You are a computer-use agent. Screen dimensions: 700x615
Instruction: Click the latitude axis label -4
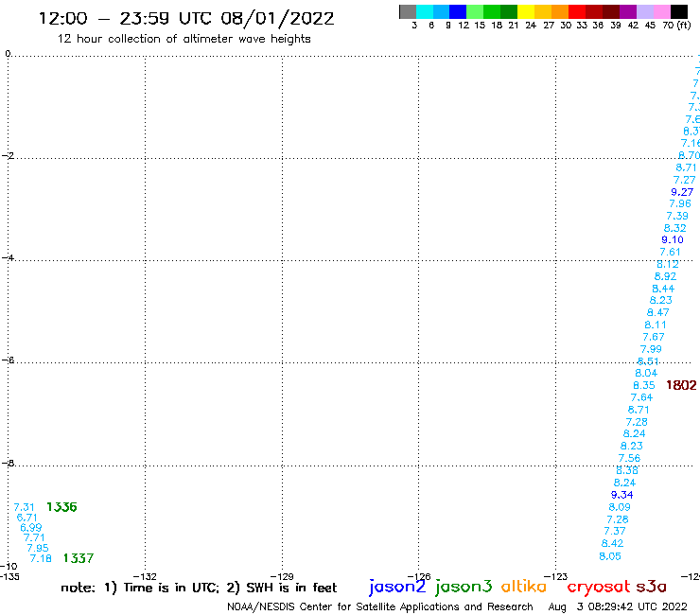tap(8, 257)
